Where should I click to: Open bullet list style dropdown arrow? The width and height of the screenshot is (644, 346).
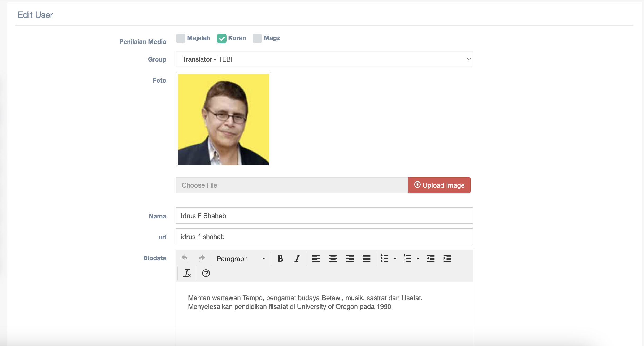pyautogui.click(x=395, y=258)
